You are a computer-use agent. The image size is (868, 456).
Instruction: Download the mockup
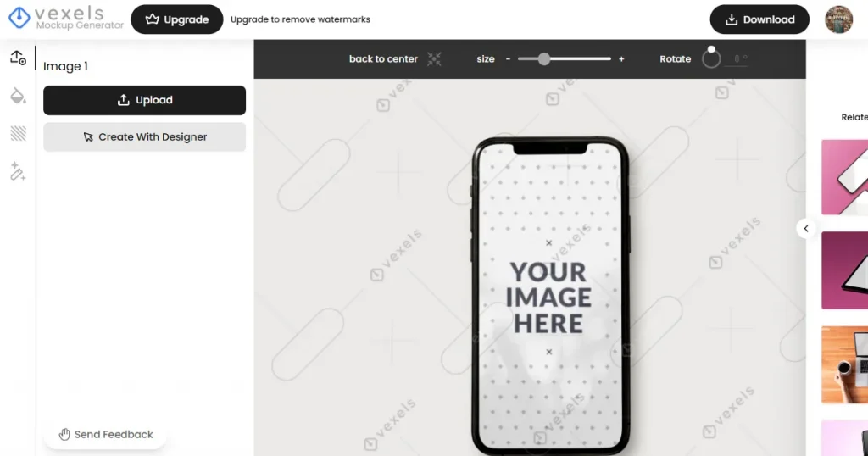click(759, 19)
